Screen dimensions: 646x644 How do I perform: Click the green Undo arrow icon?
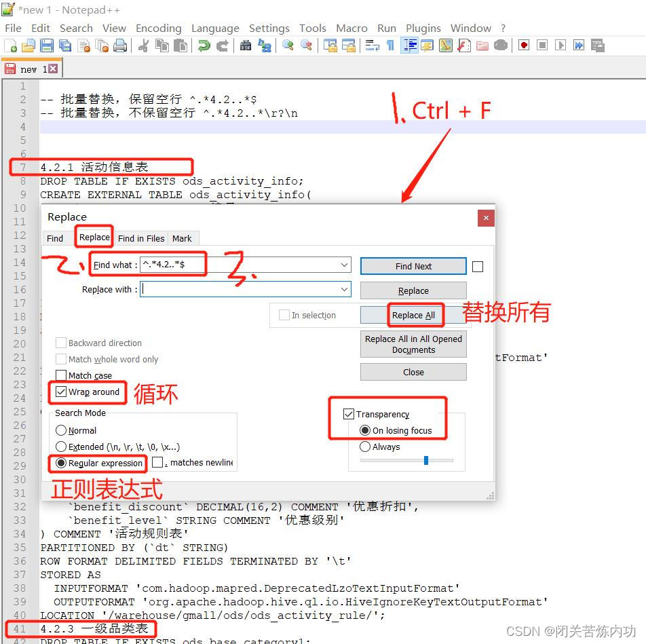204,45
